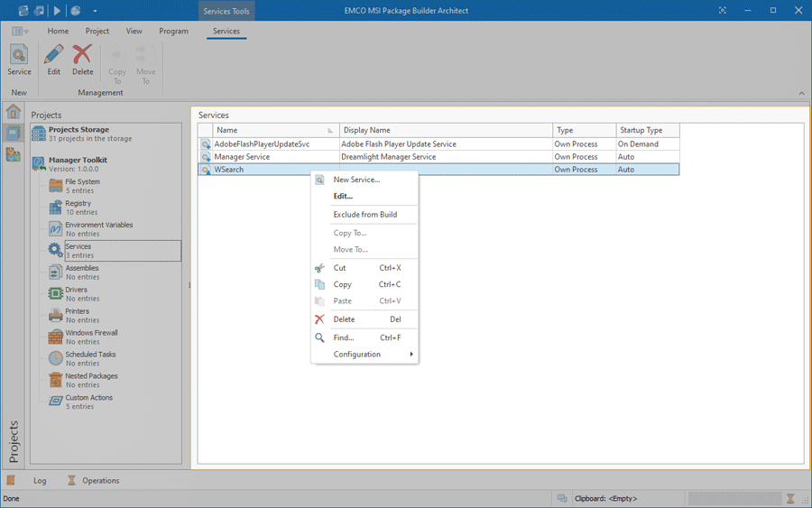812x508 pixels.
Task: Select the Printers node icon
Action: (x=55, y=316)
